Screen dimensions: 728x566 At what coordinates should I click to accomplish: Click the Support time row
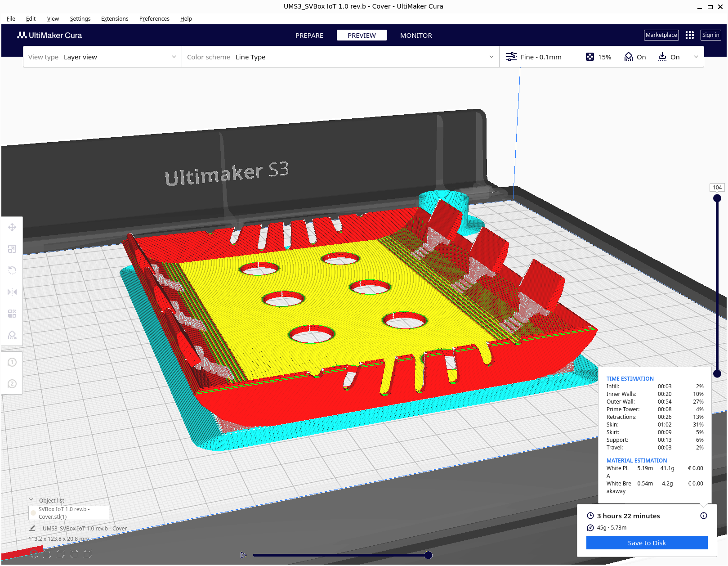click(655, 440)
